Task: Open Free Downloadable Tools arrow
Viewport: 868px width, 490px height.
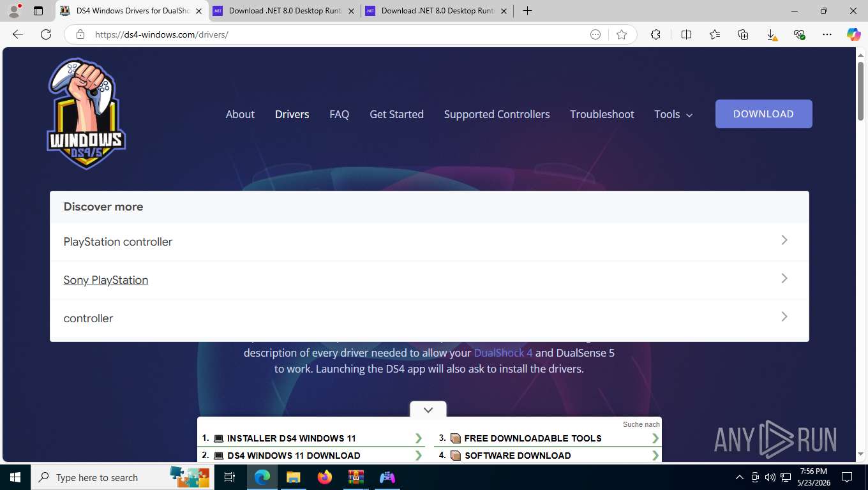Action: click(x=655, y=438)
